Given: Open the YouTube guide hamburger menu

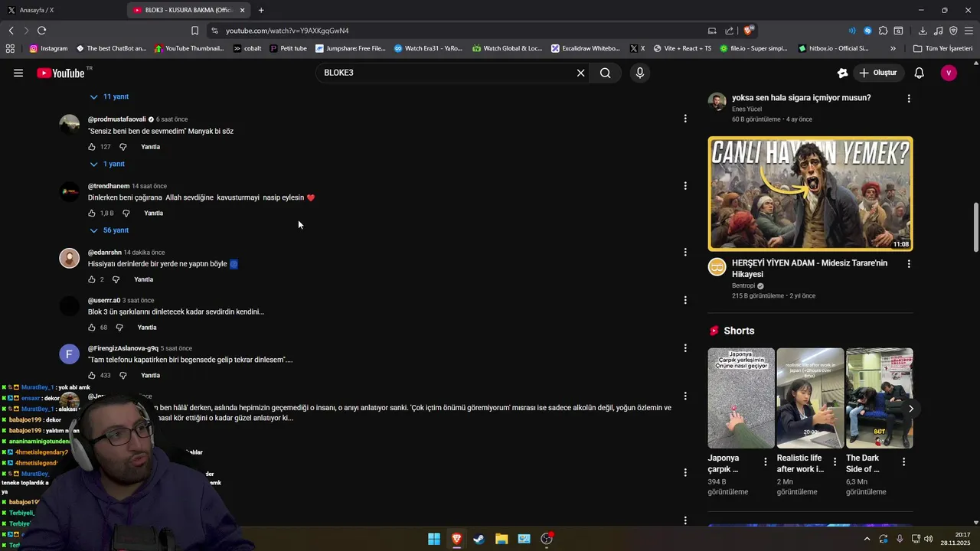Looking at the screenshot, I should point(18,73).
